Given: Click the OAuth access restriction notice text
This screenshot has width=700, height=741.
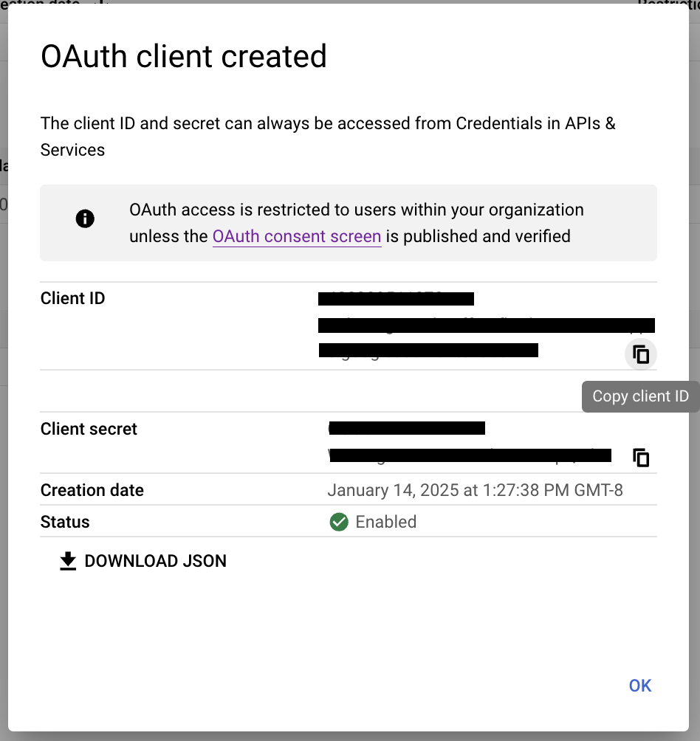Looking at the screenshot, I should [357, 223].
